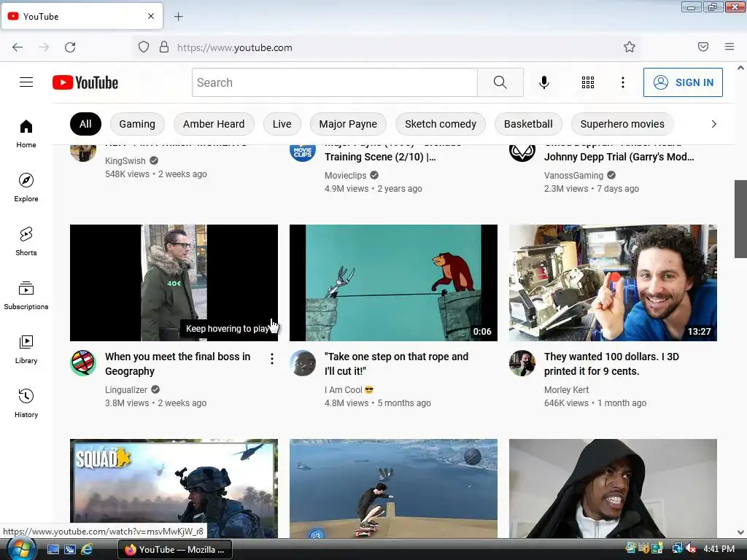The width and height of the screenshot is (747, 560).
Task: Play the Bugs Bunny rope cartoon thumbnail
Action: [x=393, y=283]
